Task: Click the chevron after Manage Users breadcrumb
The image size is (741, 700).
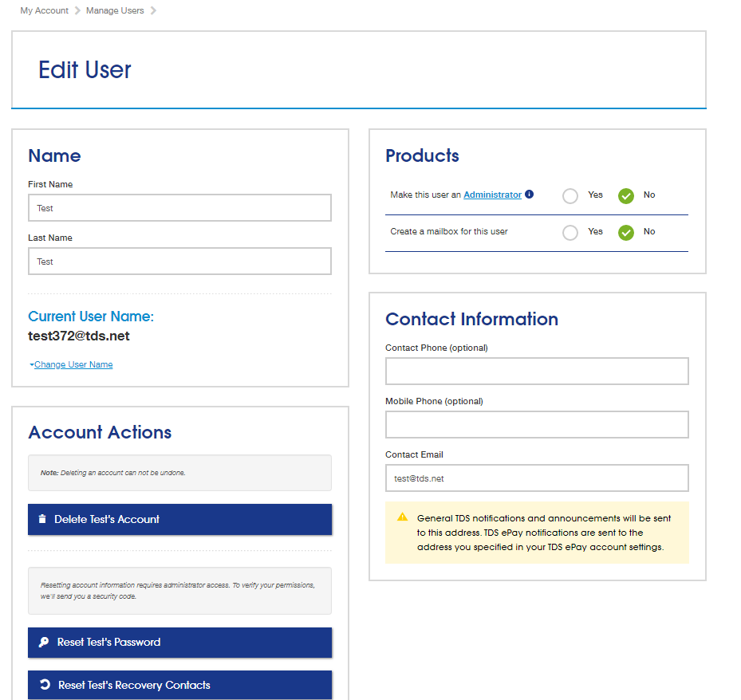Action: click(153, 10)
